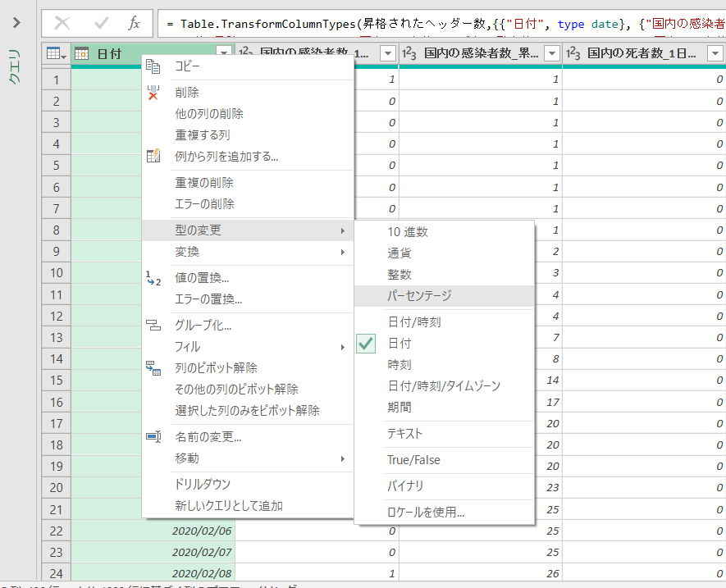
Task: Choose 名前の変更...
Action: pos(208,436)
